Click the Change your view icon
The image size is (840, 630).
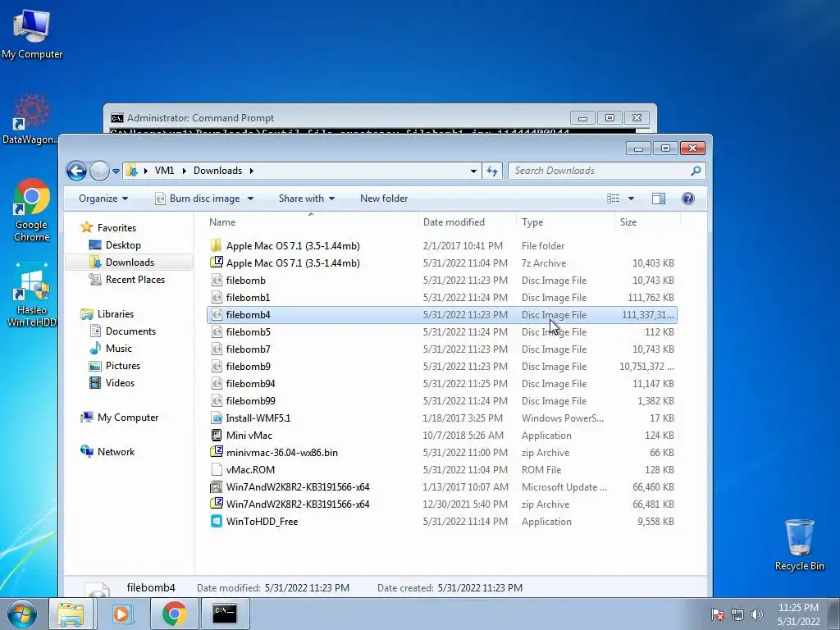[x=614, y=199]
